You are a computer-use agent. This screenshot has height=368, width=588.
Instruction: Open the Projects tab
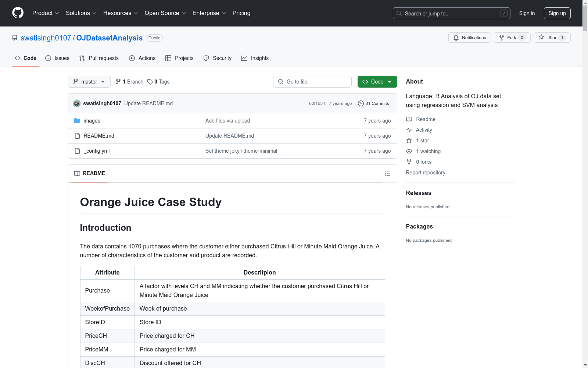pos(179,58)
